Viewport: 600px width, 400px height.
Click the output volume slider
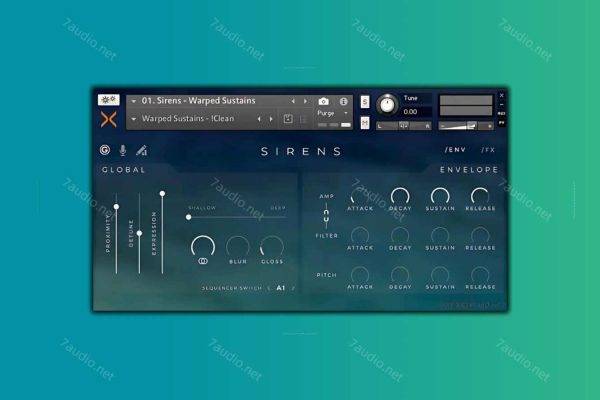tap(466, 126)
